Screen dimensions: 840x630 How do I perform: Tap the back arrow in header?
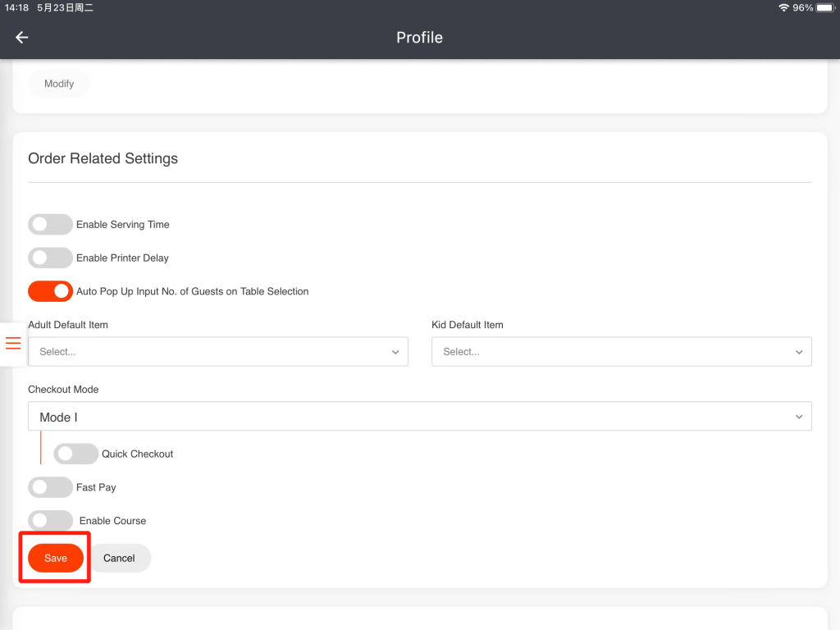(22, 38)
